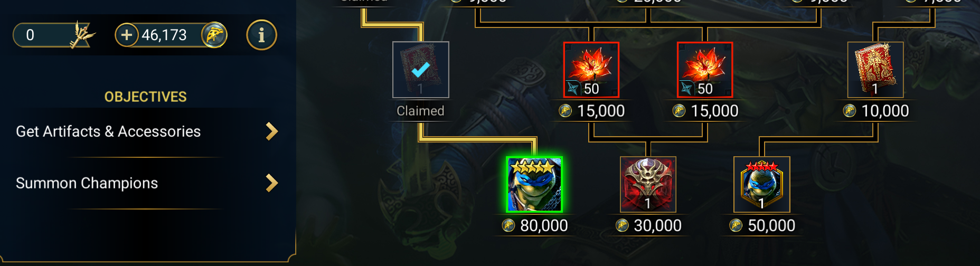This screenshot has width=980, height=266.
Task: Open the info button in the header
Action: coord(261,35)
